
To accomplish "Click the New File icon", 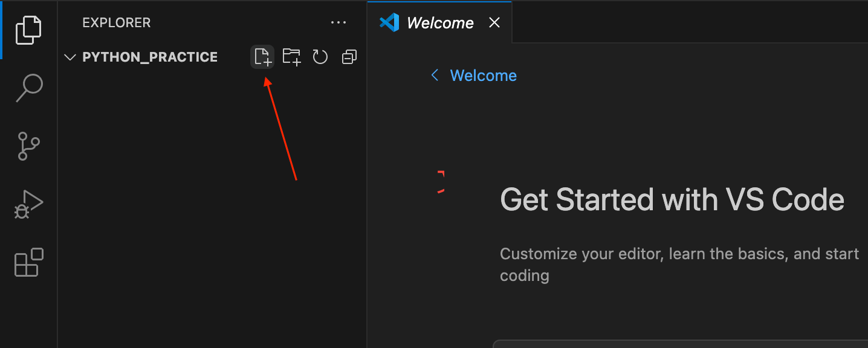I will (262, 57).
